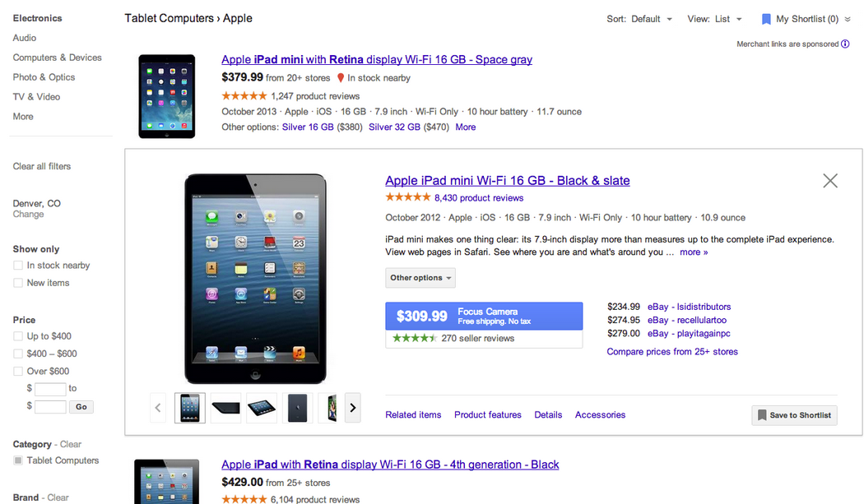Open the iPad 4th generation product image
This screenshot has width=864, height=504.
[x=167, y=482]
